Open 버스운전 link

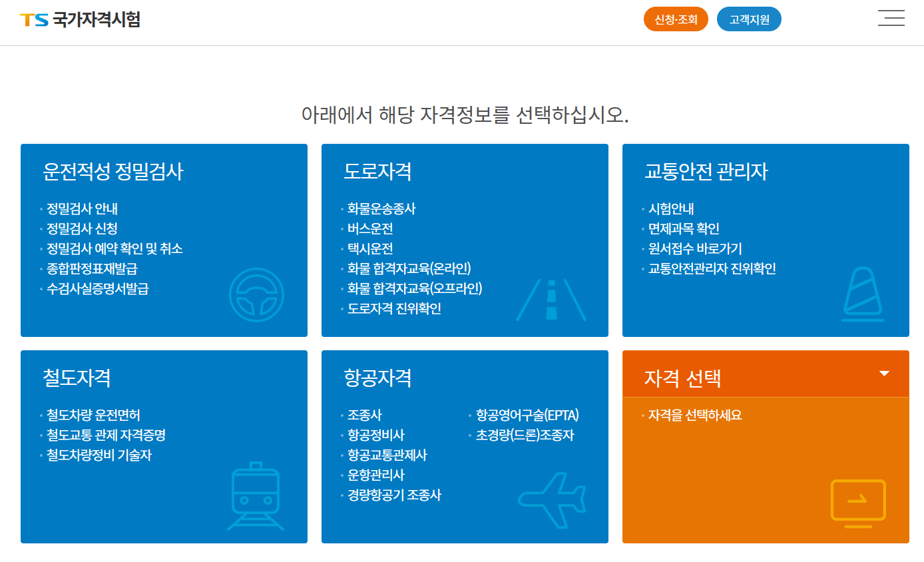click(370, 229)
